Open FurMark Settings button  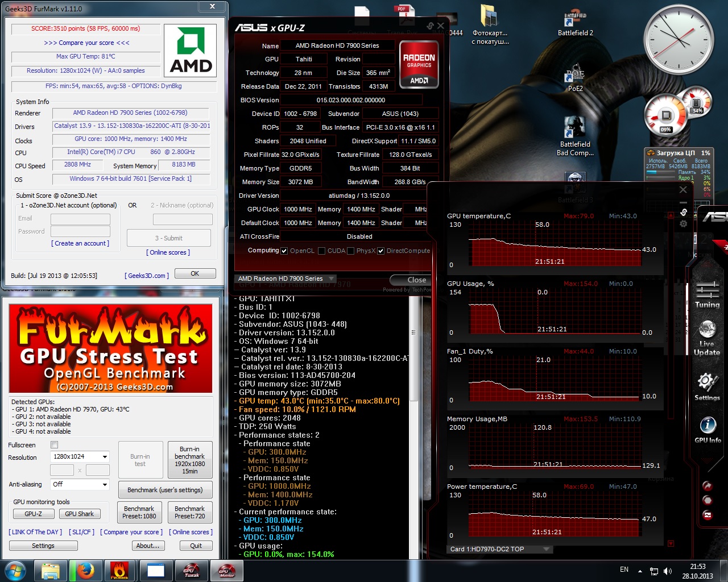[x=43, y=546]
